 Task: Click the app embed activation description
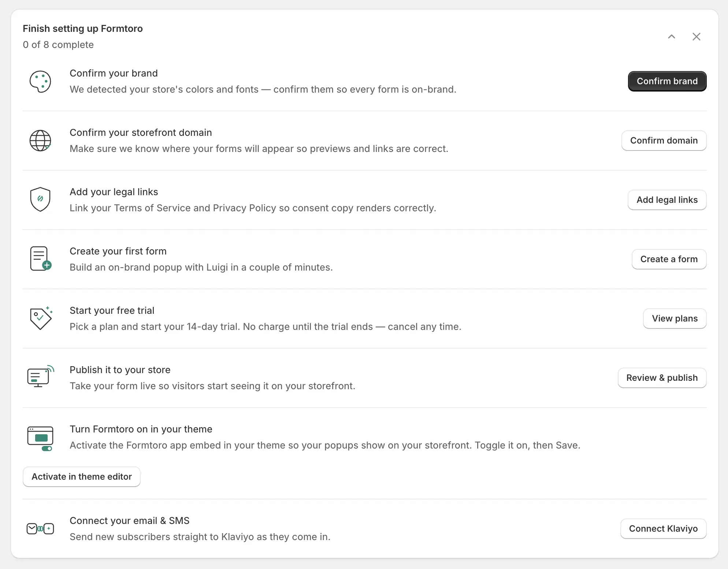pos(325,445)
